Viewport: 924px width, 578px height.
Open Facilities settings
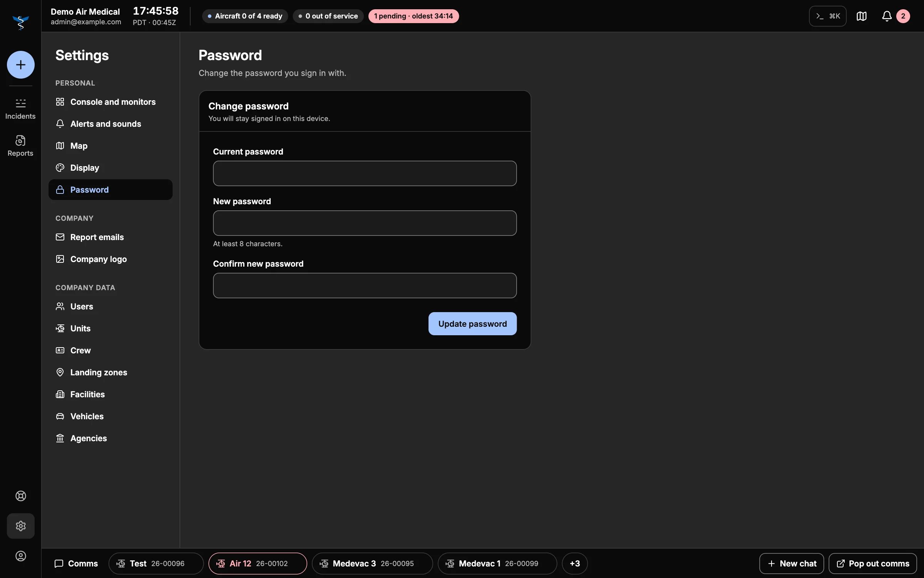[x=110, y=394]
